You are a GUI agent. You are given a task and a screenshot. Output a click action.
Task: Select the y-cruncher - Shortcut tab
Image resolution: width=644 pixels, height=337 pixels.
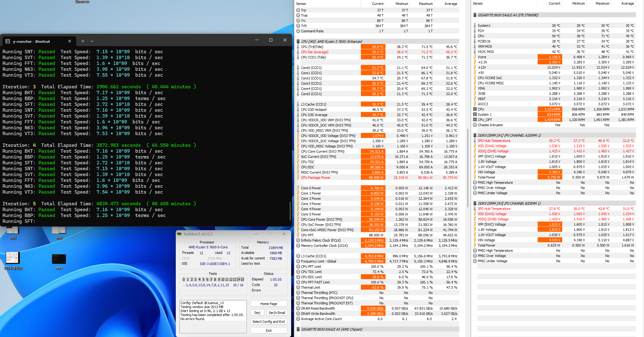[39, 41]
